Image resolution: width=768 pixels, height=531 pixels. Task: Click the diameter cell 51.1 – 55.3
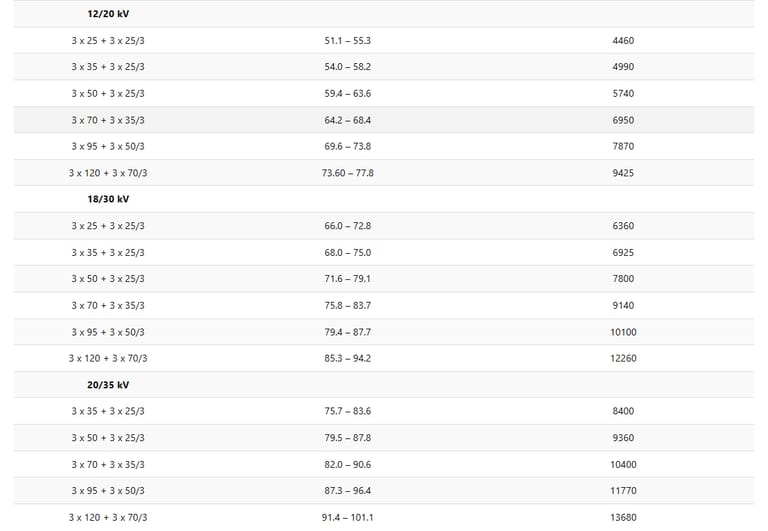tap(348, 41)
